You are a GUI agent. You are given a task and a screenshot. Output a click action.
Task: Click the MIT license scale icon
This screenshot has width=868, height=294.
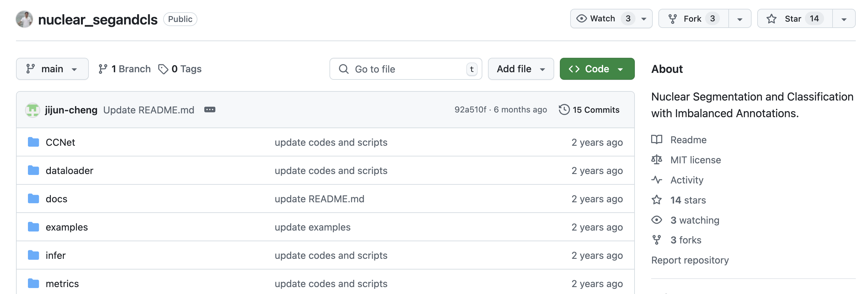(656, 160)
